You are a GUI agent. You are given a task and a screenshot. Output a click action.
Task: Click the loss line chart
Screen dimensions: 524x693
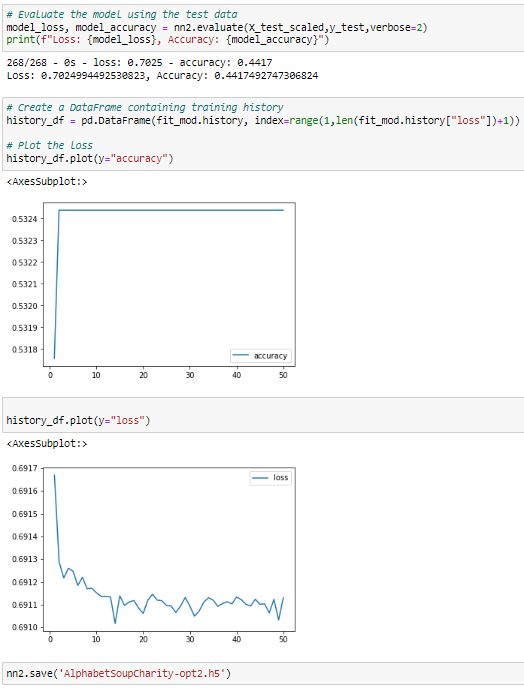(x=169, y=549)
